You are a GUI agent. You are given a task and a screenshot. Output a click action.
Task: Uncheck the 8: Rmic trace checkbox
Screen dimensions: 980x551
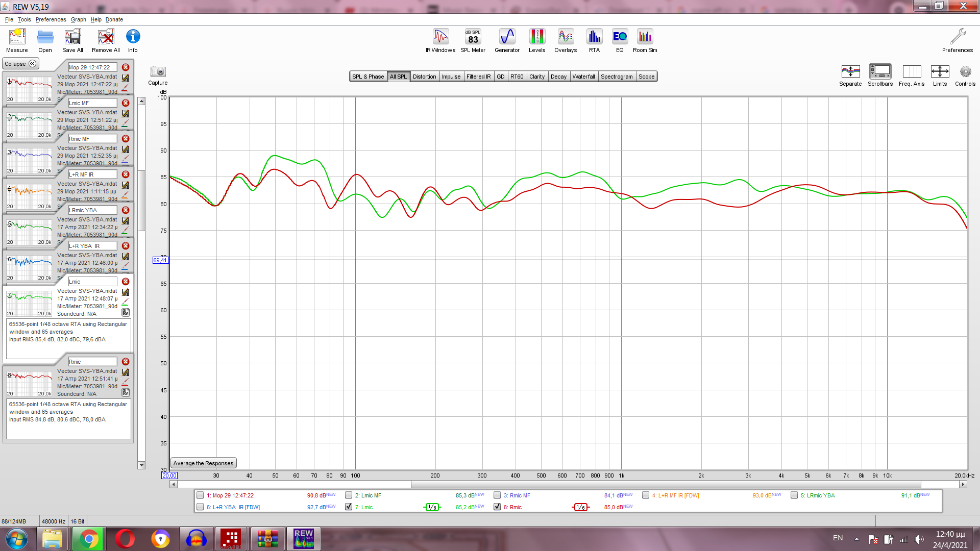[x=497, y=507]
